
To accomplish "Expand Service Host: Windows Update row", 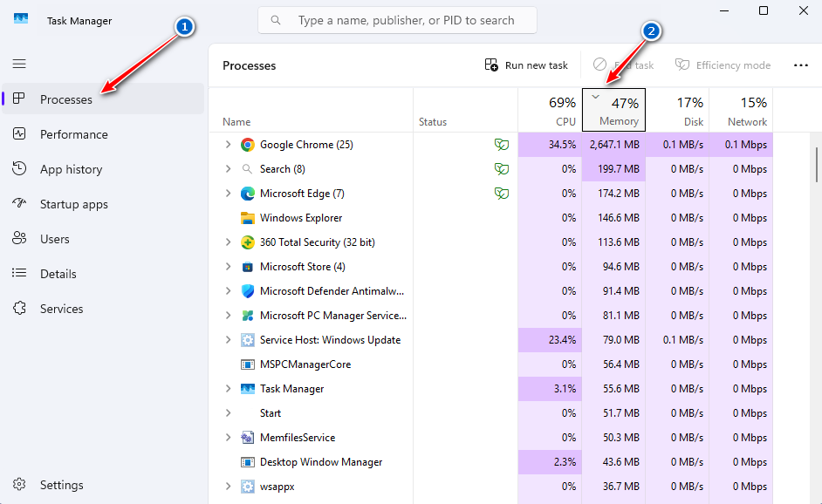I will pos(228,340).
